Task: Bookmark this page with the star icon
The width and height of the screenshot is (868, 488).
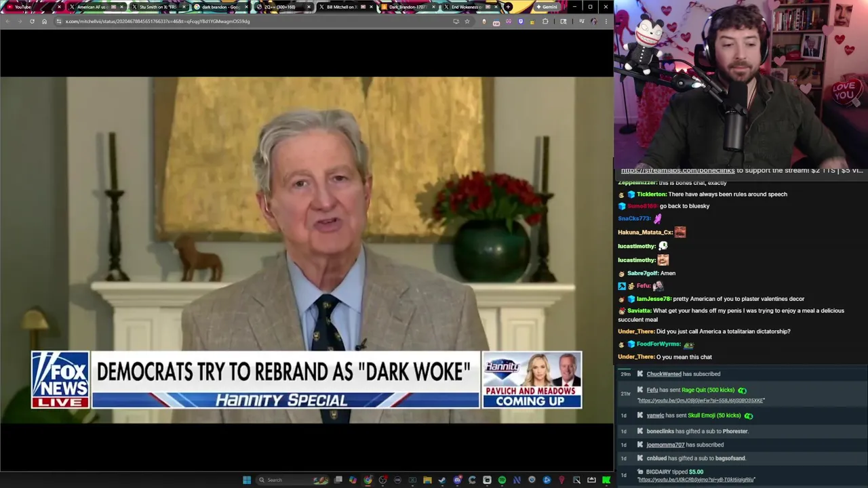Action: pos(467,21)
